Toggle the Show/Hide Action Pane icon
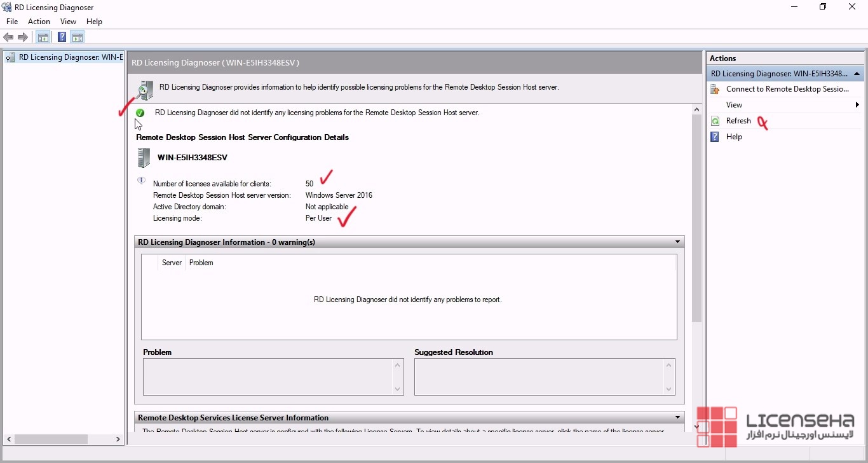Screen dimensions: 868x463 tap(78, 38)
